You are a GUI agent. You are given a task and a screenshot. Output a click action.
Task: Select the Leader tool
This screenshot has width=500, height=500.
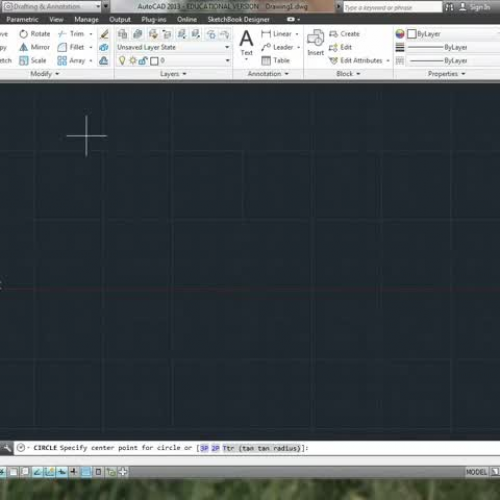pos(277,47)
